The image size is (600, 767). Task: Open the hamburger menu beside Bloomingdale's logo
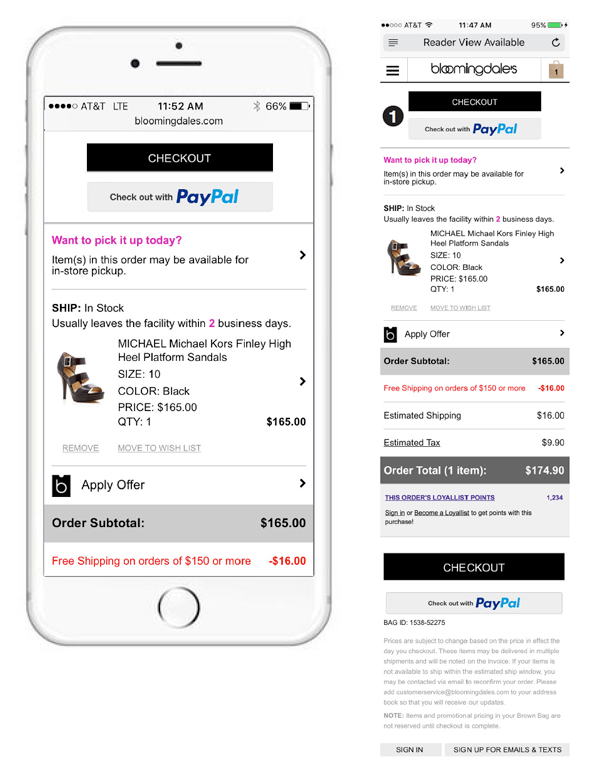point(393,70)
